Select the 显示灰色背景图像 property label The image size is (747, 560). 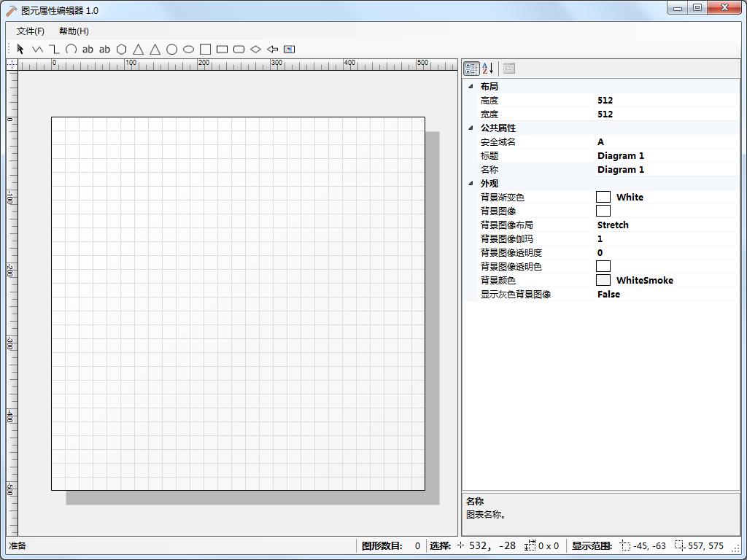(x=516, y=295)
